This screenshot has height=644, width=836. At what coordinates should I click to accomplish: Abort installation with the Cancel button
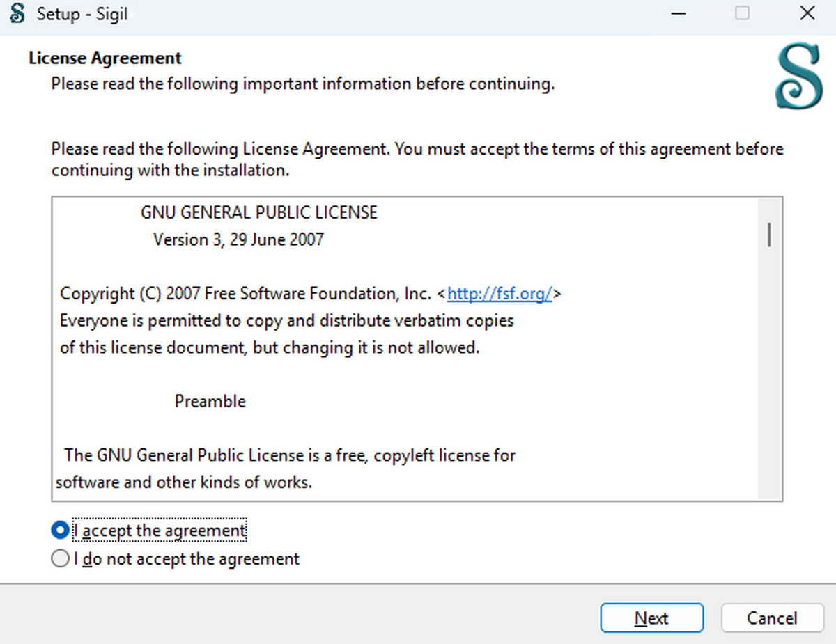[772, 618]
